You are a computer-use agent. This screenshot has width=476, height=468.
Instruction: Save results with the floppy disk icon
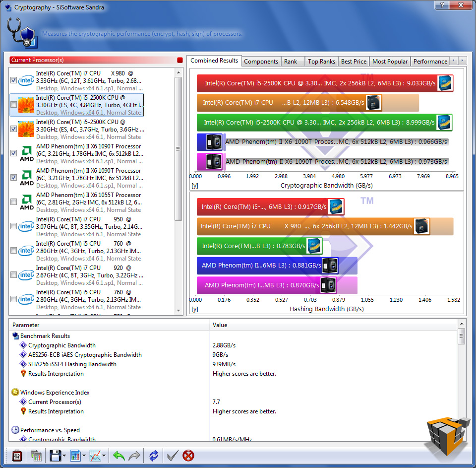click(55, 456)
